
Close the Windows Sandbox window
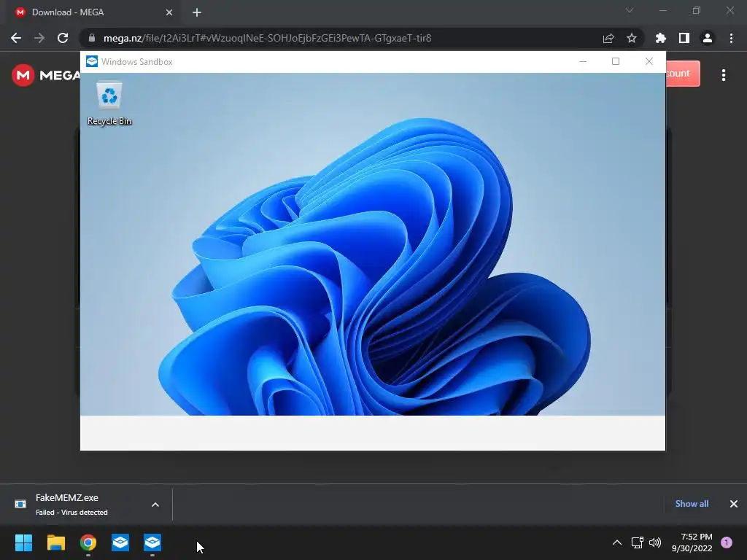(x=649, y=61)
